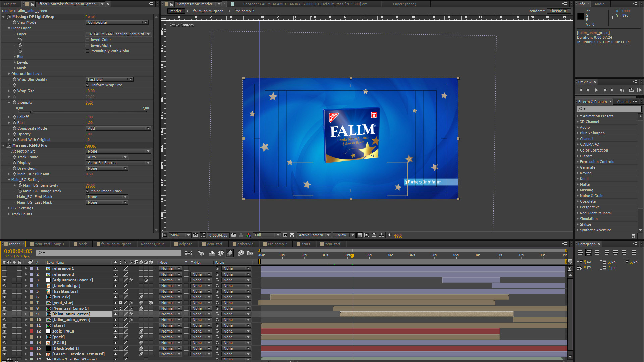Switch to the Render Queue tab

153,244
